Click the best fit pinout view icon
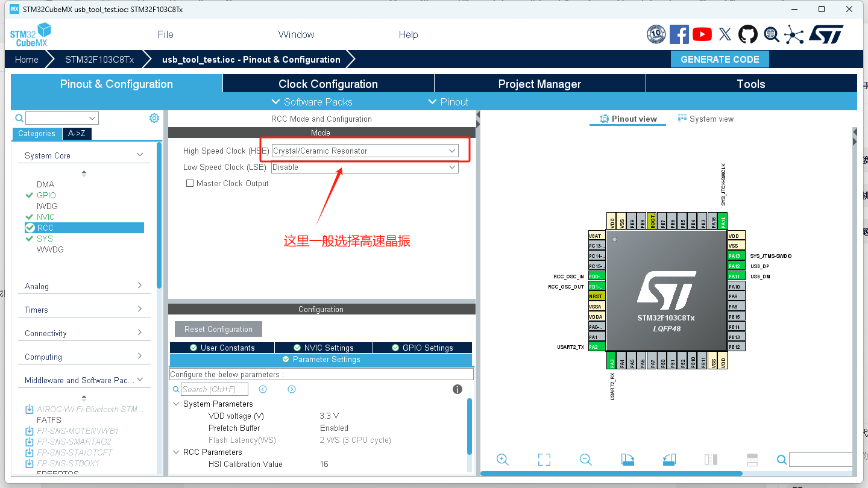Viewport: 868px width, 488px height. pyautogui.click(x=544, y=459)
